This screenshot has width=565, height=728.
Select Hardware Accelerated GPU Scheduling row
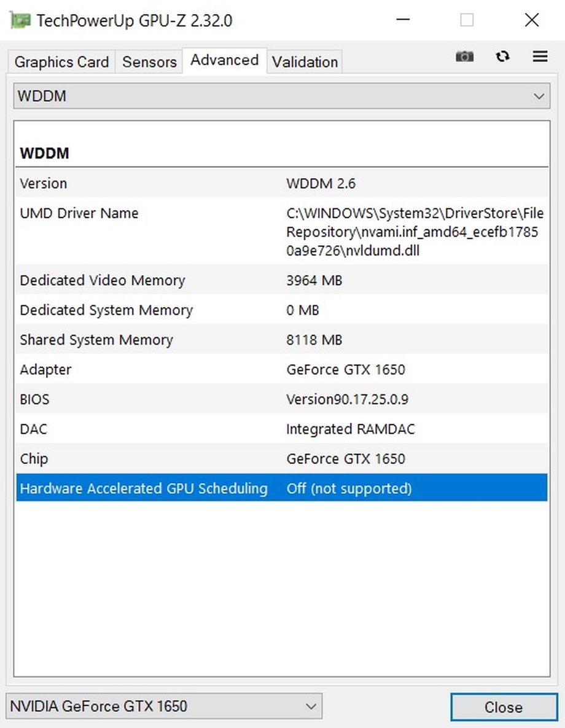(282, 488)
